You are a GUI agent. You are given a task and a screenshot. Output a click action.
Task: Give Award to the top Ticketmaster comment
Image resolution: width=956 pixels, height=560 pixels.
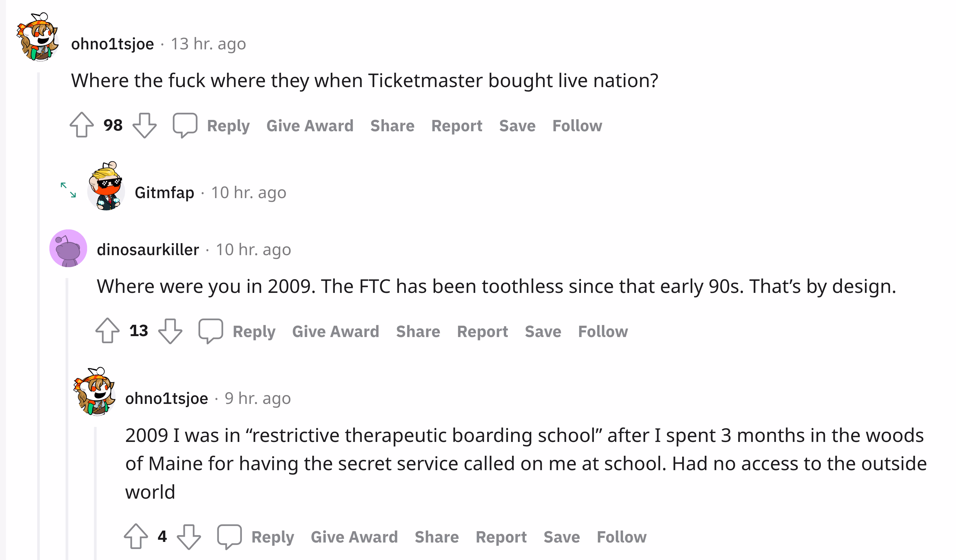(x=310, y=125)
